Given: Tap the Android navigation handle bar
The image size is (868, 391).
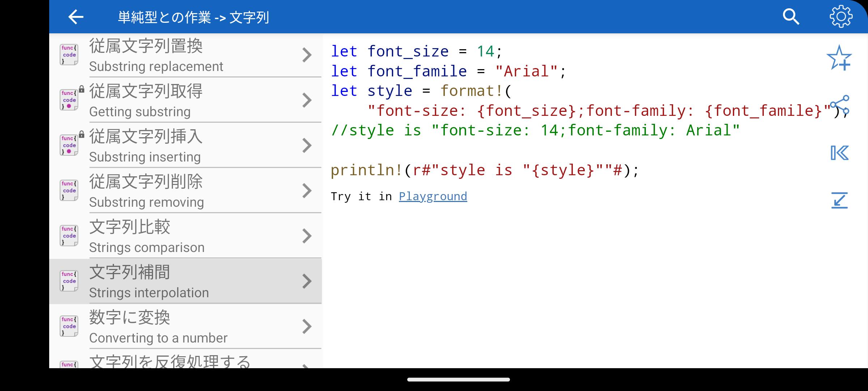Looking at the screenshot, I should pos(458,379).
